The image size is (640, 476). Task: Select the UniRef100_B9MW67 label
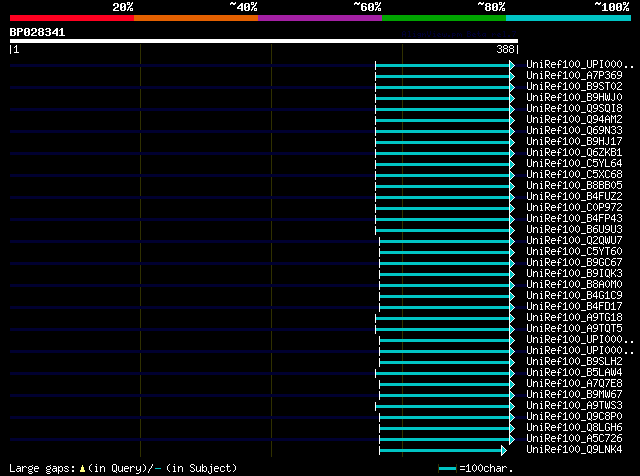[574, 395]
